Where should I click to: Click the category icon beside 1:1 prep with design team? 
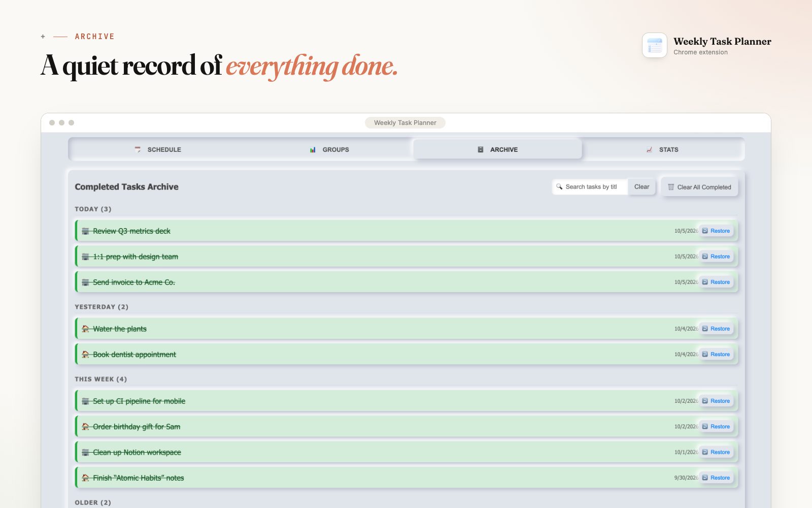tap(85, 257)
